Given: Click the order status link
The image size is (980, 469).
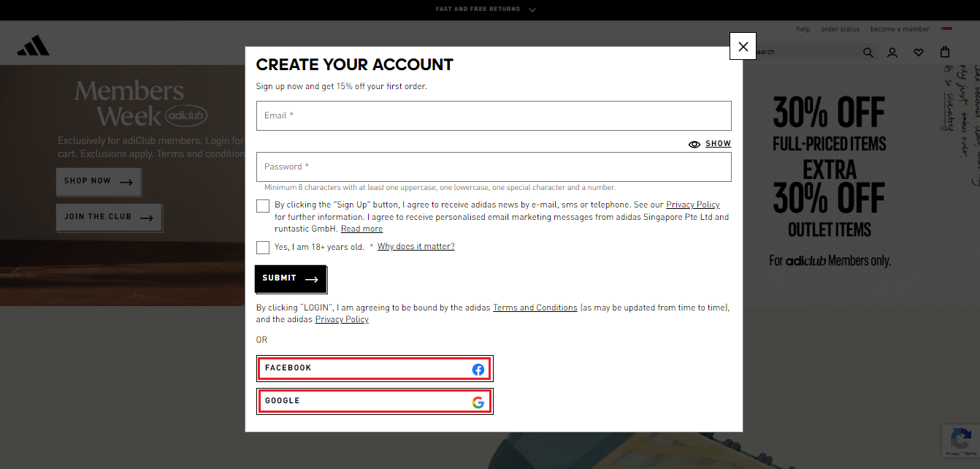Looking at the screenshot, I should 841,29.
